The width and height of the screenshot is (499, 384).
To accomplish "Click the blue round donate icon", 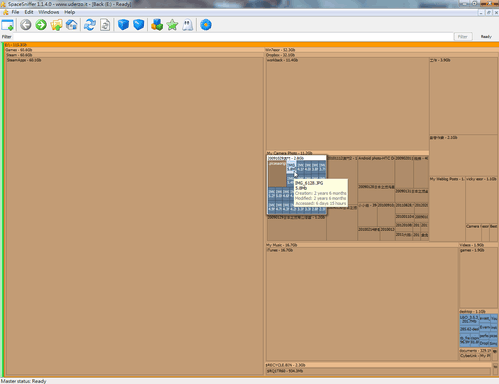I will [x=206, y=25].
